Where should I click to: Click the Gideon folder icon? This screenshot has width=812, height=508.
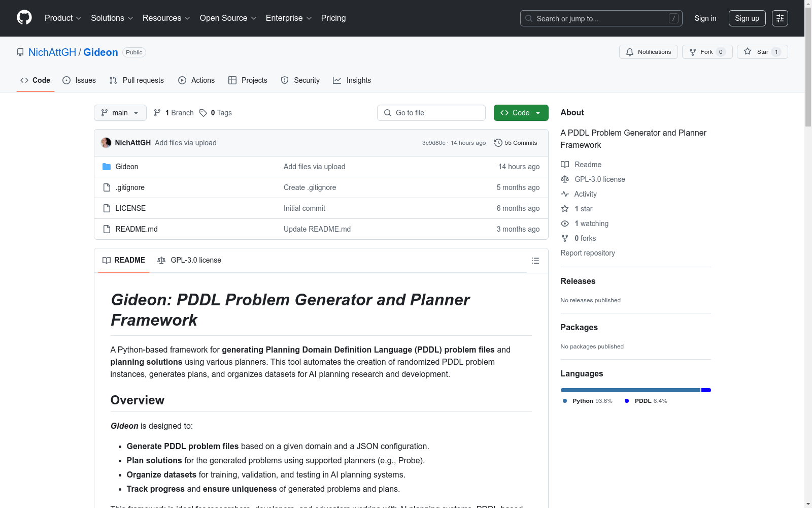click(x=107, y=167)
